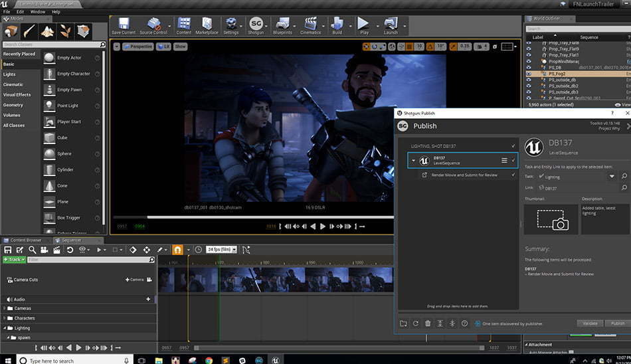Click the Play toolbar button
Image resolution: width=631 pixels, height=364 pixels.
364,26
